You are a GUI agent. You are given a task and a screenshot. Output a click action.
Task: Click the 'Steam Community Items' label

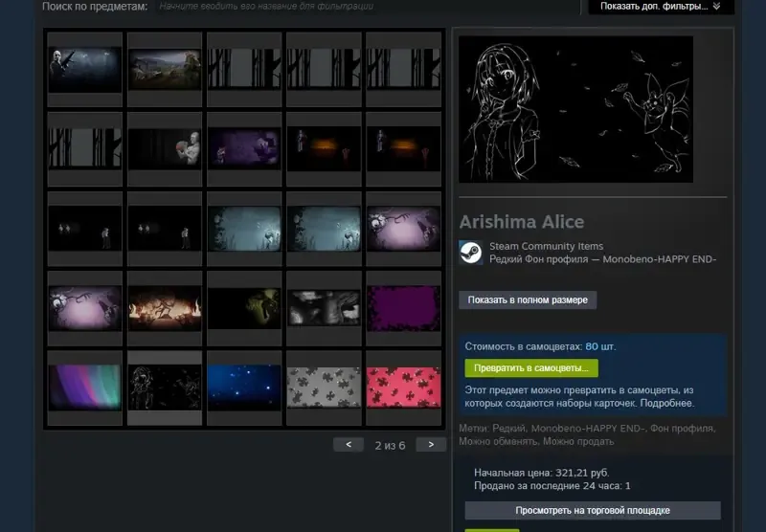point(546,246)
